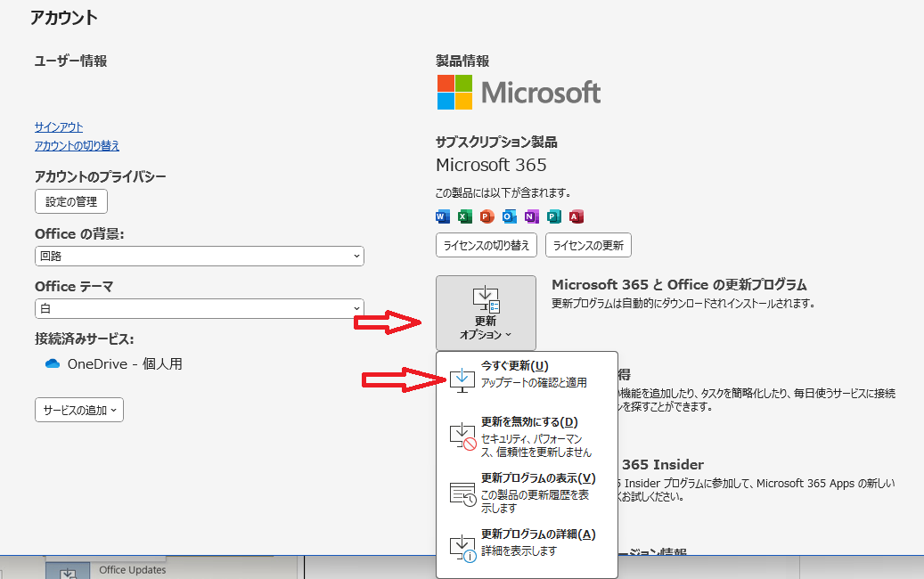Click the Publisher app icon
This screenshot has width=924, height=579.
click(554, 216)
